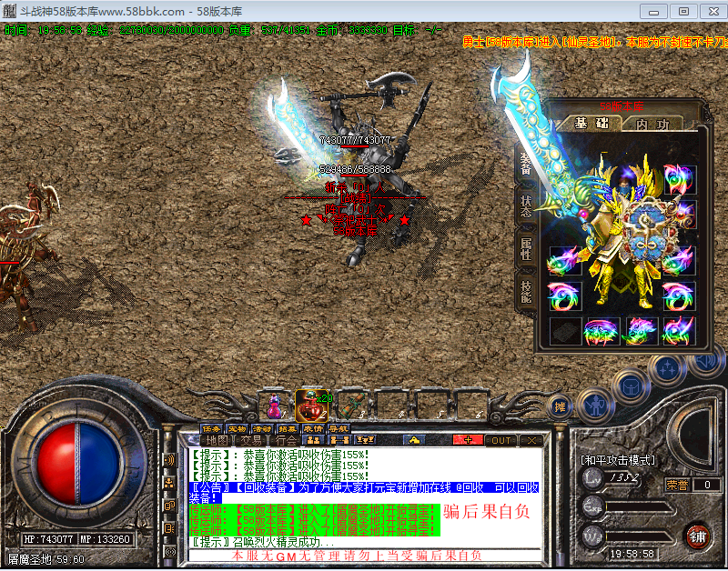Click the Wgt weight bar
728x571 pixels.
click(639, 538)
